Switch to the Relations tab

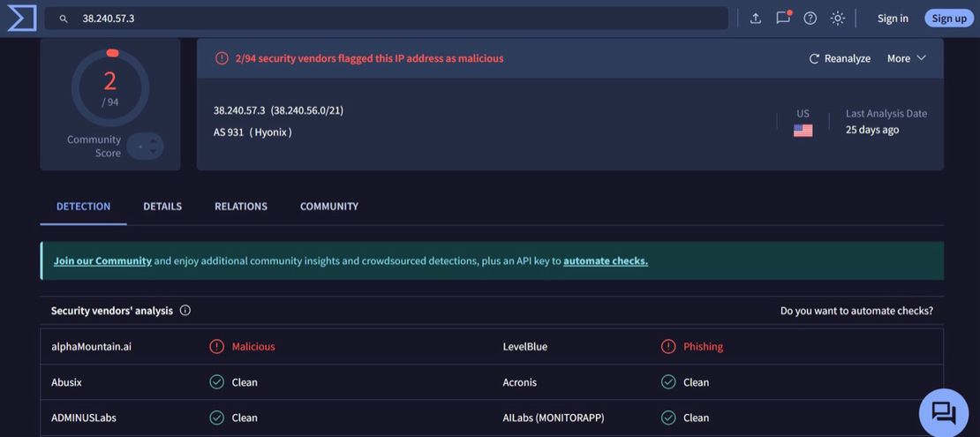tap(240, 207)
